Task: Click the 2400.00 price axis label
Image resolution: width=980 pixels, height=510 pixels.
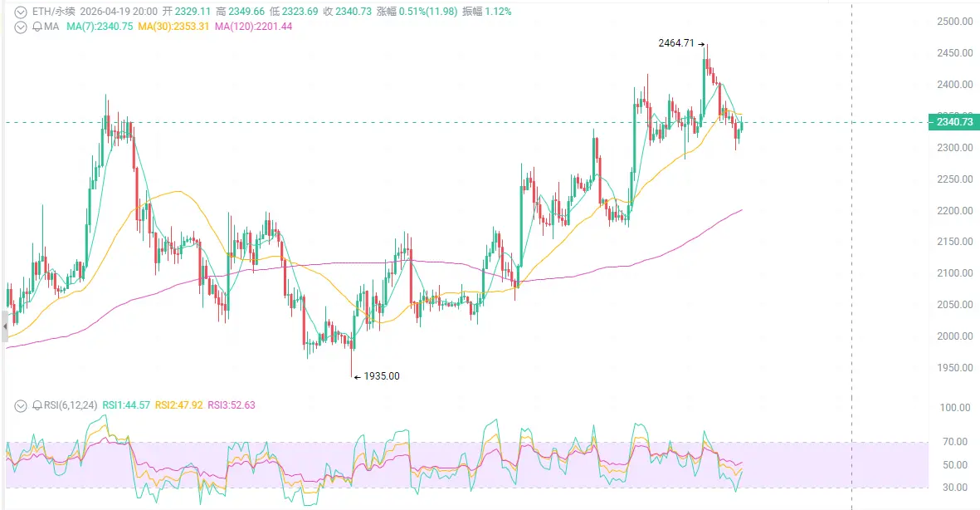Action: pos(955,85)
